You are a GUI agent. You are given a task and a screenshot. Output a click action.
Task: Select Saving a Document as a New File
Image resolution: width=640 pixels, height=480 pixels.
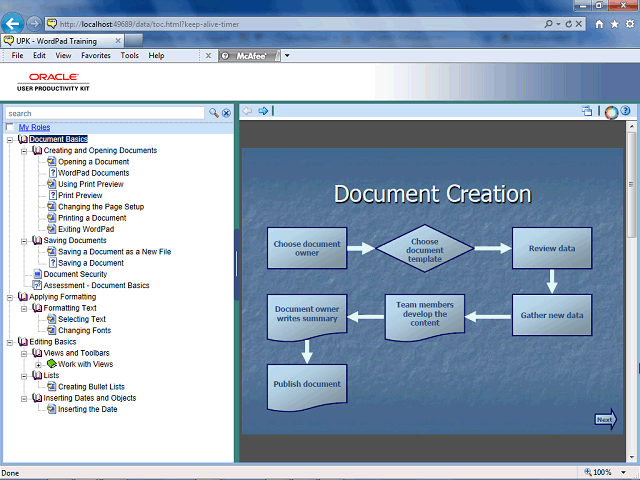click(x=114, y=251)
